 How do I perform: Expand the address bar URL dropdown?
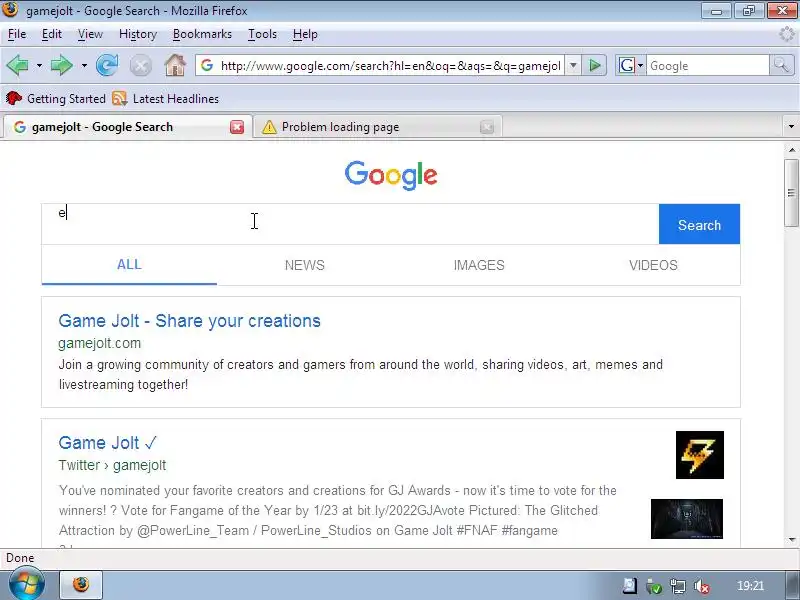point(573,65)
